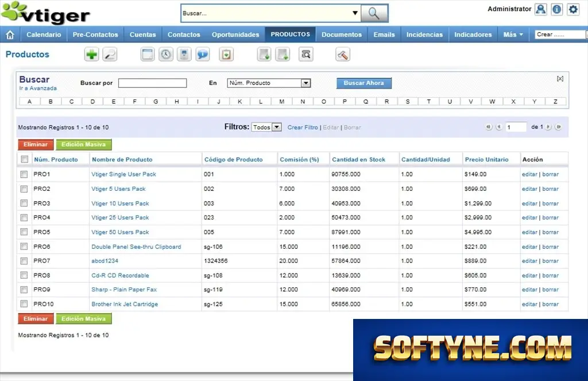
Task: Check the box for PRO2 row
Action: point(24,189)
